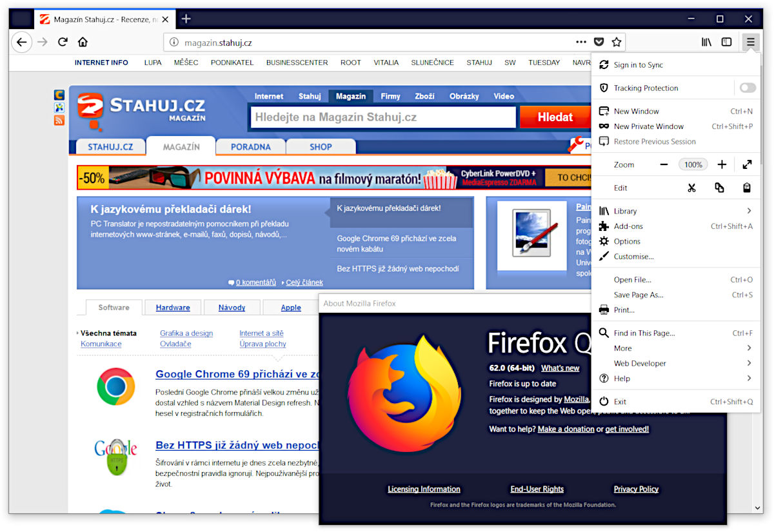Choose Find in This Page...
Screen dimensions: 774x532
(x=676, y=333)
